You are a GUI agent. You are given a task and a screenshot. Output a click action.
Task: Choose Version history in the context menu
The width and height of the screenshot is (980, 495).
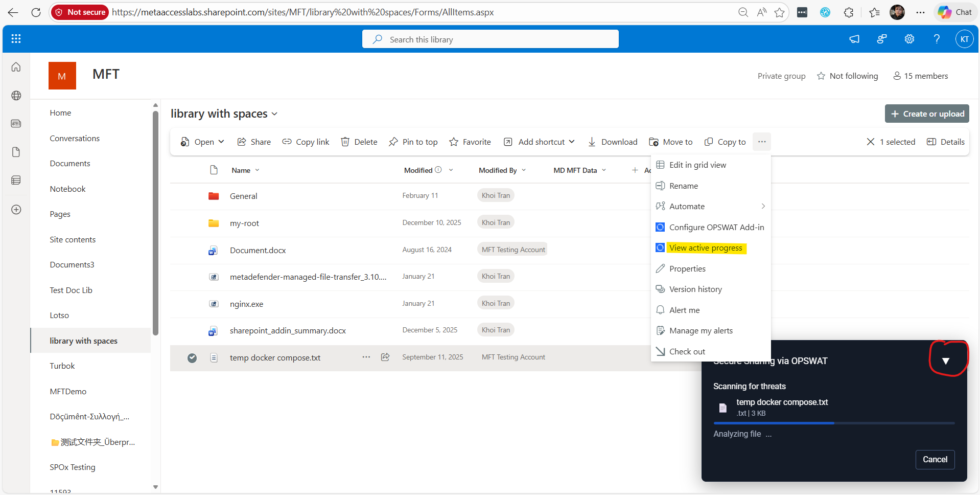(695, 289)
